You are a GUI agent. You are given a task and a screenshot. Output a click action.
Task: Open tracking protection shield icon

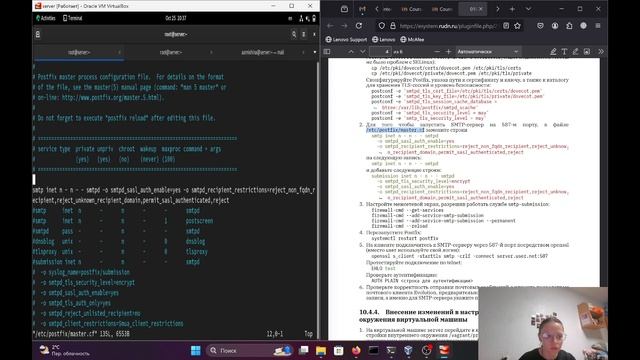pyautogui.click(x=382, y=26)
